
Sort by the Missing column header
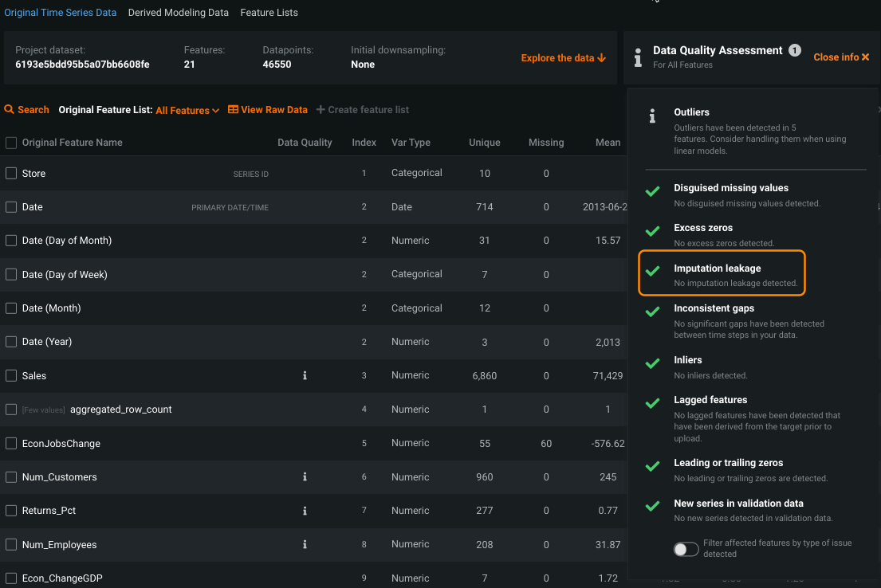tap(545, 143)
